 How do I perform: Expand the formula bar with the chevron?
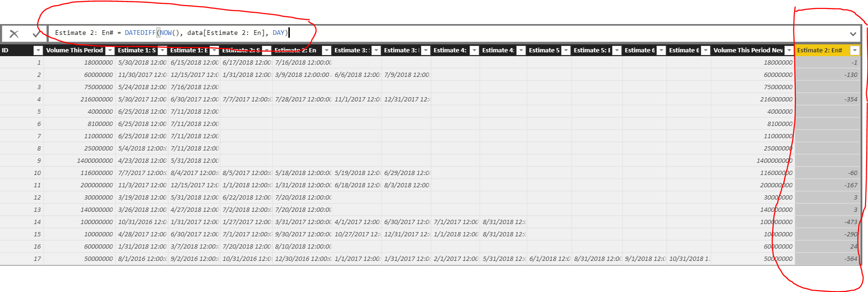pyautogui.click(x=853, y=34)
